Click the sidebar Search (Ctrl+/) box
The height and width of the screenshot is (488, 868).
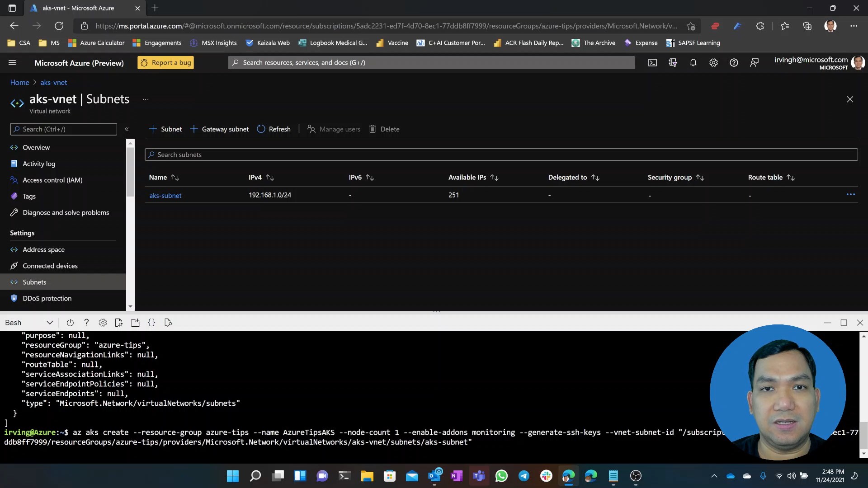(63, 129)
